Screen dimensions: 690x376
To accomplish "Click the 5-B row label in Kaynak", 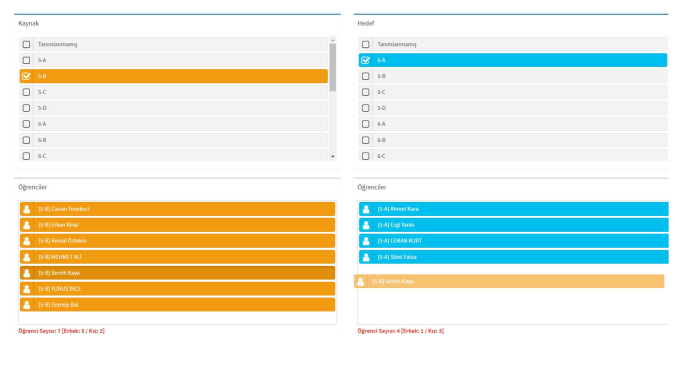I will (42, 76).
